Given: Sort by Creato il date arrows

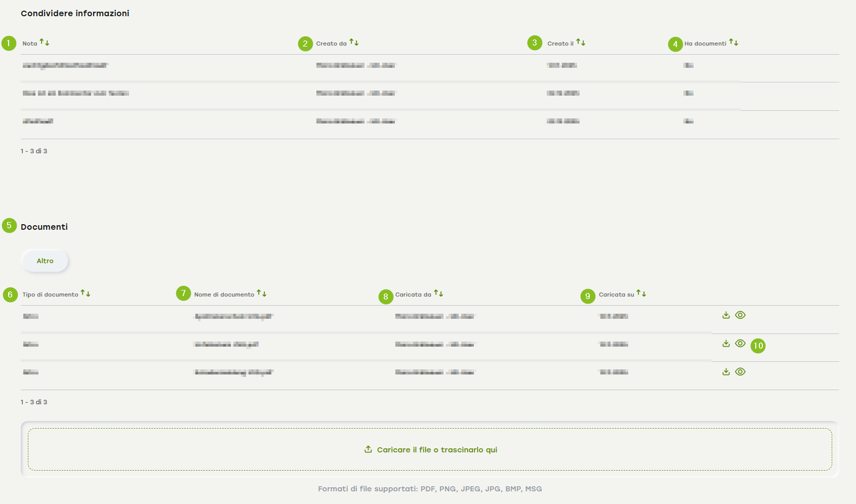Looking at the screenshot, I should tap(581, 43).
